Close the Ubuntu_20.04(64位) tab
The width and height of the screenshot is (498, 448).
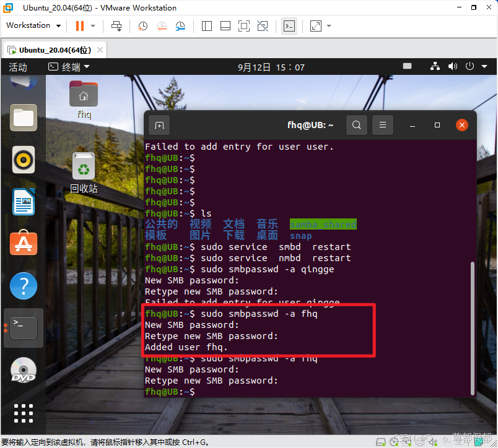coord(100,50)
